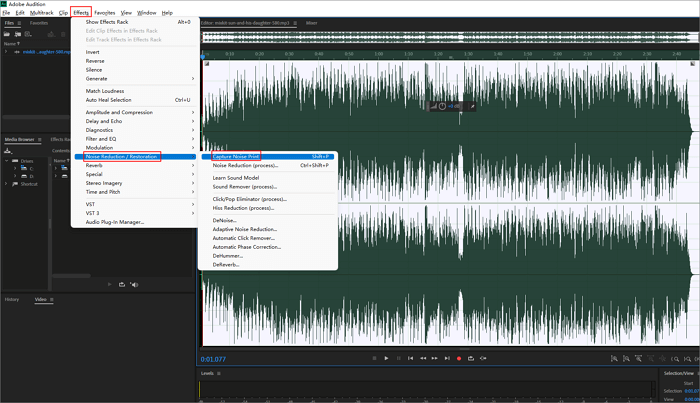Open Audio Plug-In Manager...
The width and height of the screenshot is (700, 403).
[135, 222]
